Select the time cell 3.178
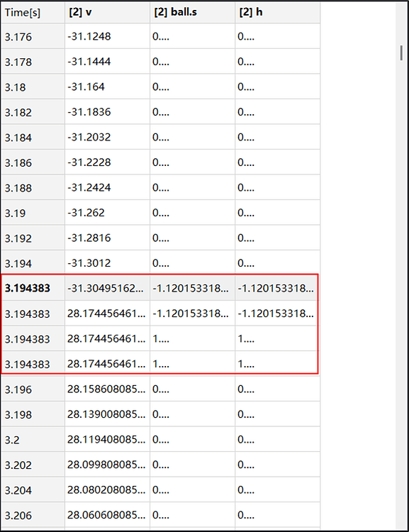The image size is (409, 532). pos(33,62)
